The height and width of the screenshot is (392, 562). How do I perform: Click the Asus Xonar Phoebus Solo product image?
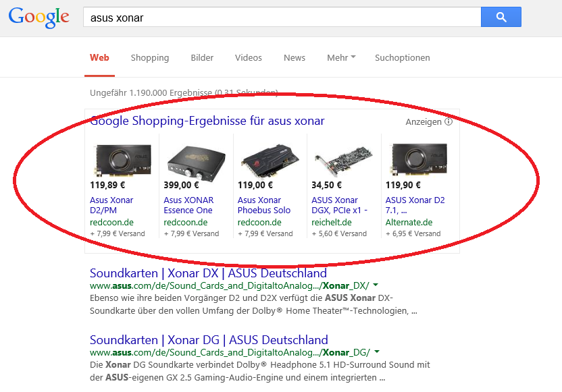click(270, 161)
